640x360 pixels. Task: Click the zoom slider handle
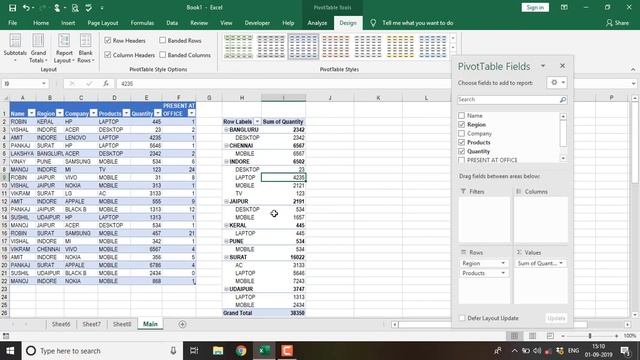click(590, 336)
